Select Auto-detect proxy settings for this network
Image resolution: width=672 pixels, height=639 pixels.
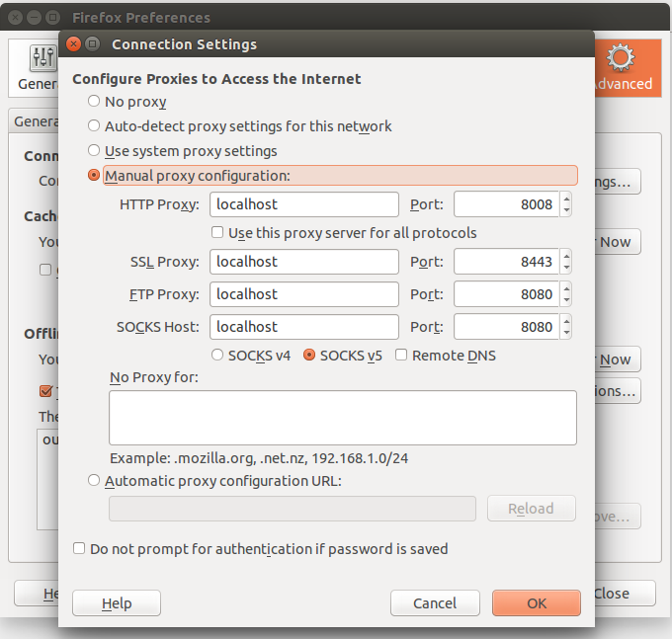(94, 125)
